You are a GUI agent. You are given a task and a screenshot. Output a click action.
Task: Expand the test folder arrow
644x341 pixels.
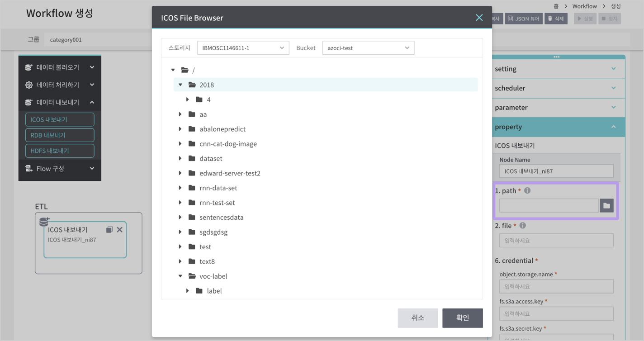180,246
